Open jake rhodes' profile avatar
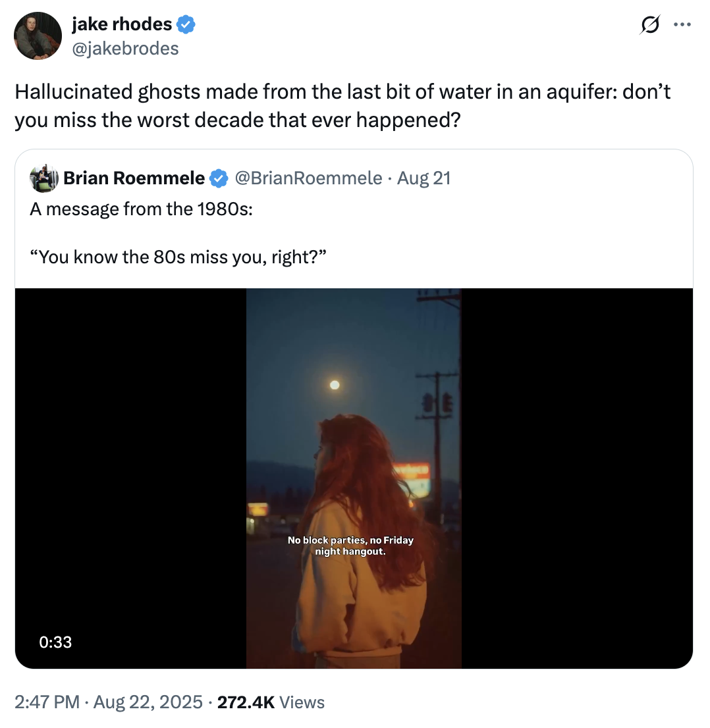The width and height of the screenshot is (710, 728). tap(38, 36)
